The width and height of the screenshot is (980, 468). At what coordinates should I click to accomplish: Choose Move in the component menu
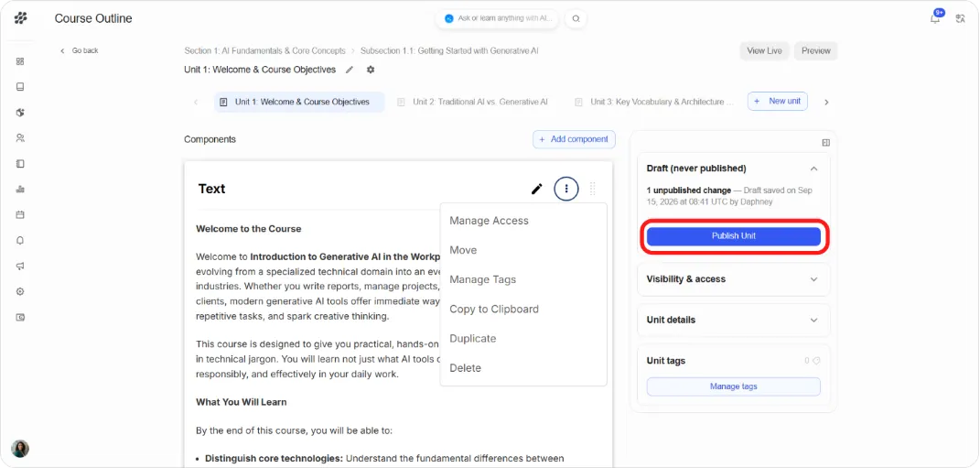click(463, 250)
